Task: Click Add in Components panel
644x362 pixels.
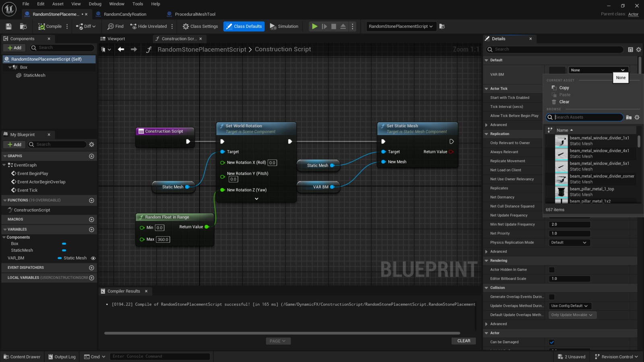Action: (14, 48)
